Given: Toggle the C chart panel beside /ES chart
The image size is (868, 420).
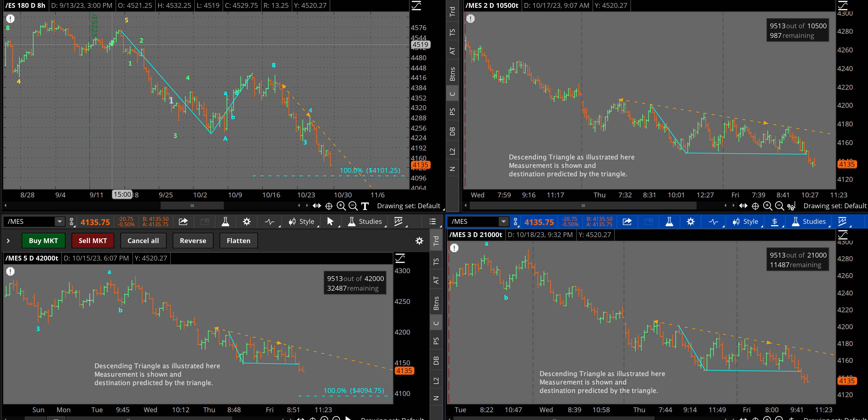Looking at the screenshot, I should tap(452, 94).
